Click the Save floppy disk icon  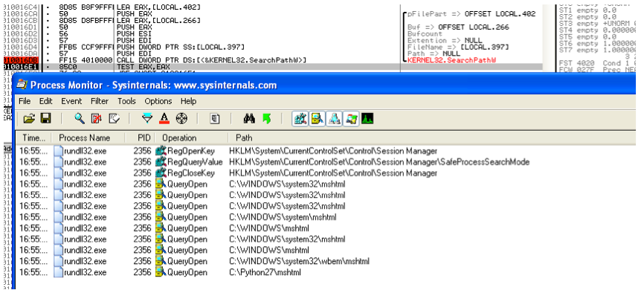pyautogui.click(x=45, y=119)
